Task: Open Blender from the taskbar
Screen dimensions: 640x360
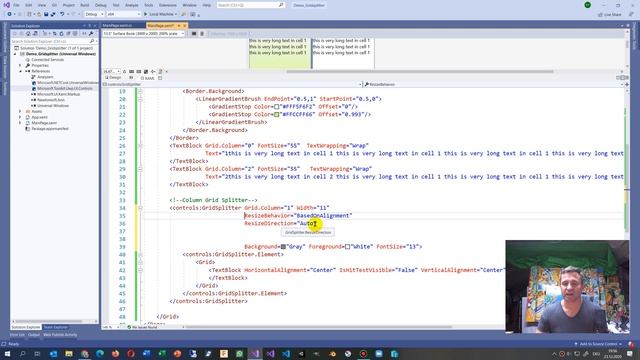Action: (x=332, y=354)
